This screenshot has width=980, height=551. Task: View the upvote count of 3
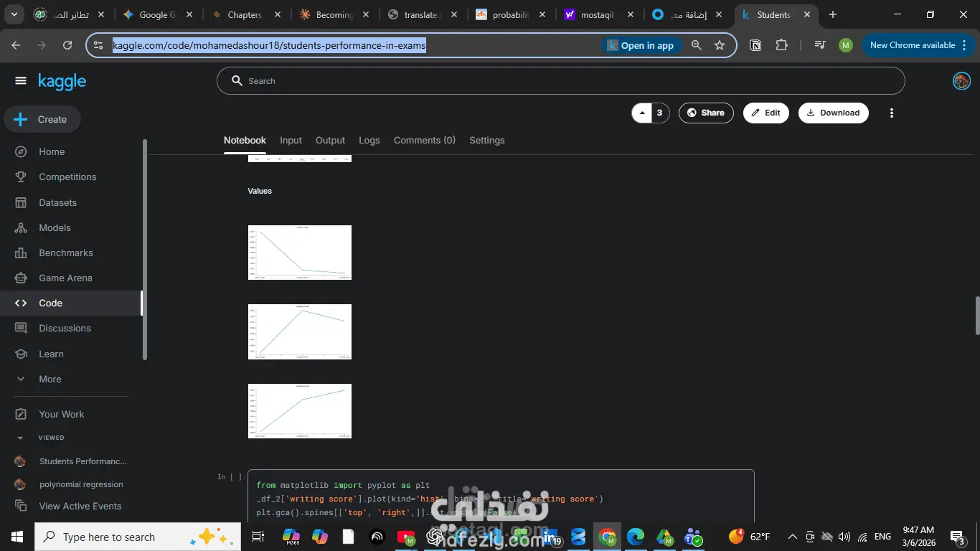coord(660,113)
